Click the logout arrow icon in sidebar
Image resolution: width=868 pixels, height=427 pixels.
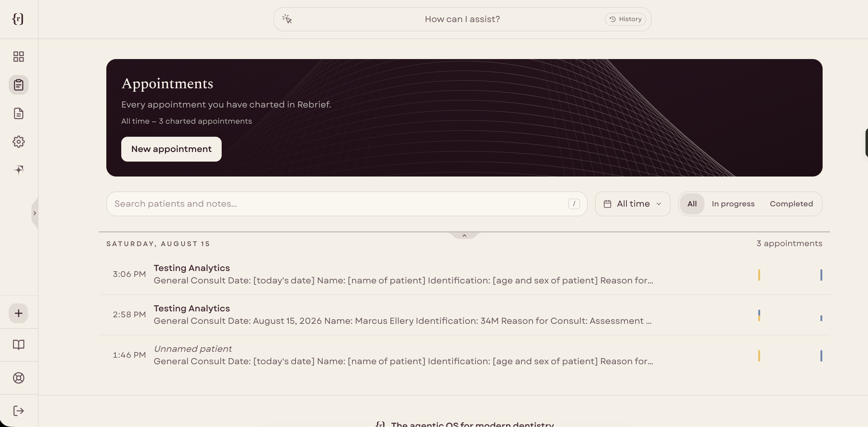pos(19,411)
